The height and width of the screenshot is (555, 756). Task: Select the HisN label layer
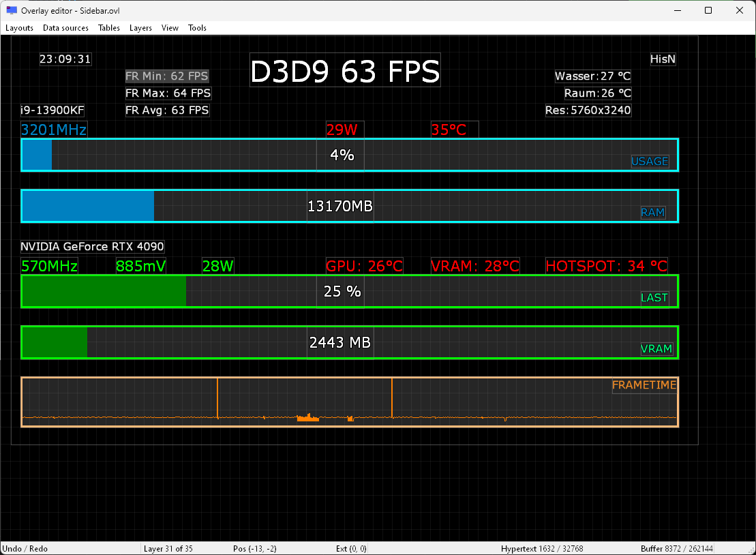tap(663, 59)
